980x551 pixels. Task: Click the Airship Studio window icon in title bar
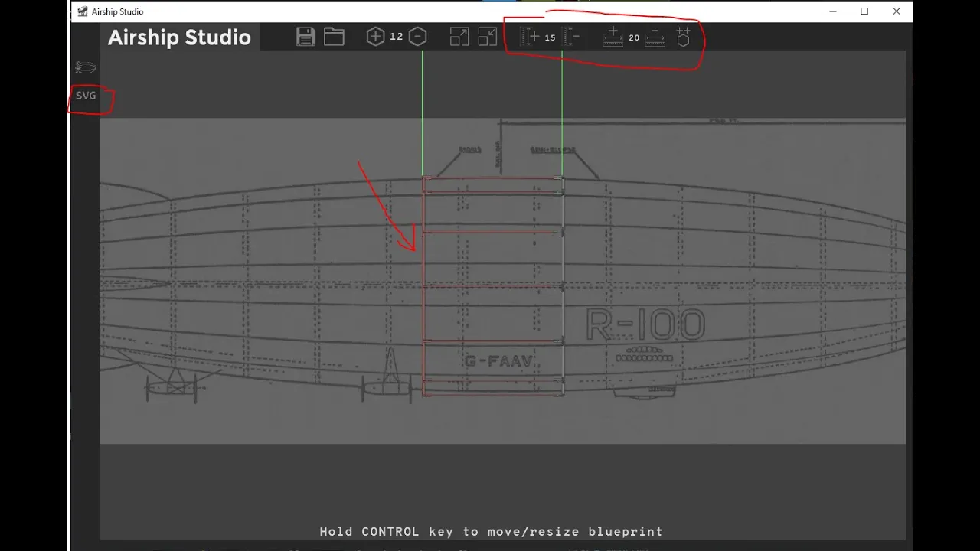coord(83,11)
